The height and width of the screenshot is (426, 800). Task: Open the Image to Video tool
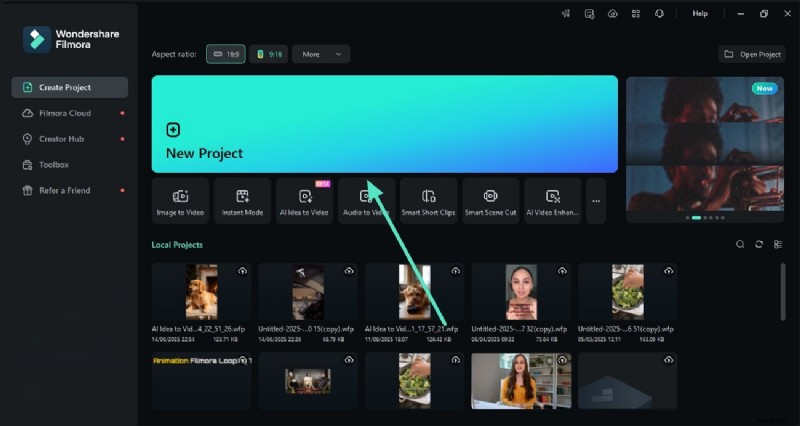[x=180, y=201]
